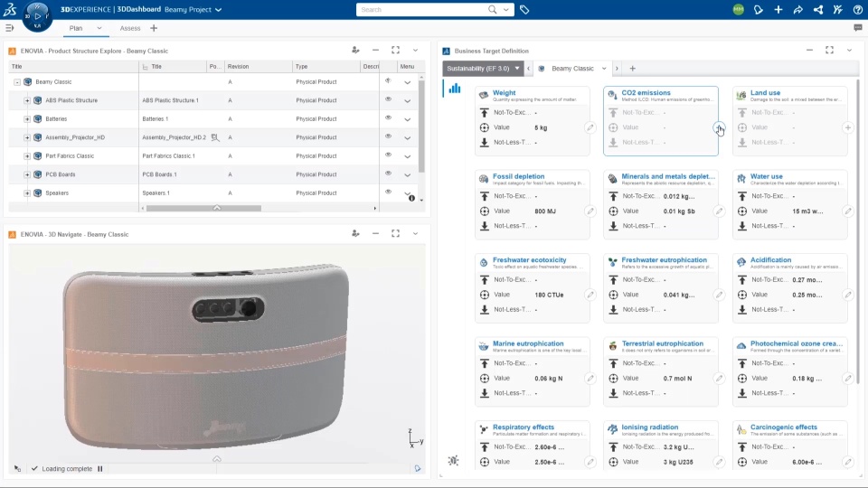
Task: Click the user profile avatar
Action: 738,9
